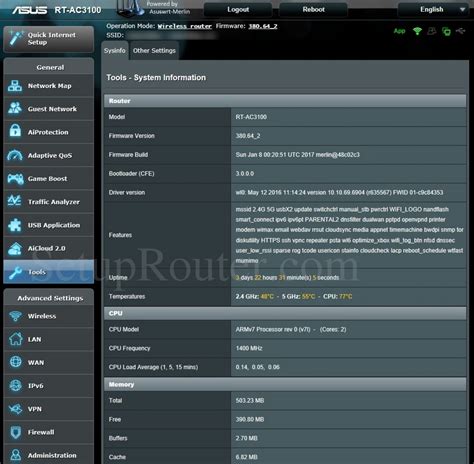Open Traffic Analyzer menu item
474x464 pixels.
49,202
